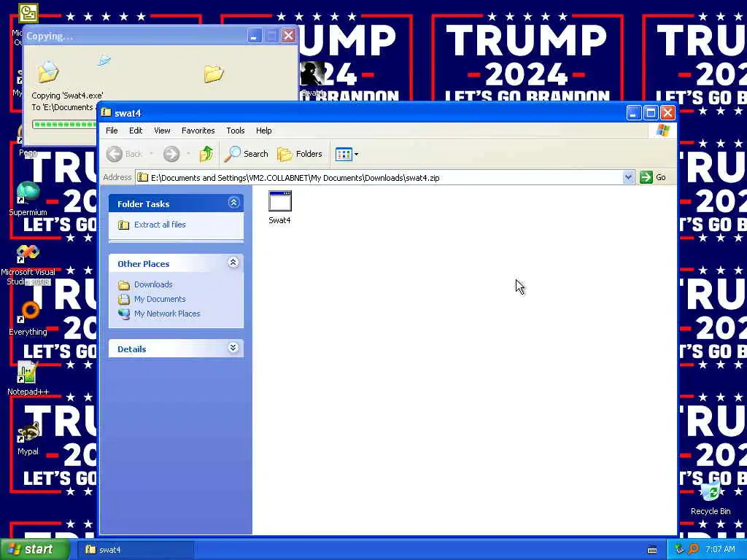The height and width of the screenshot is (560, 747).
Task: Click Extract all files link
Action: click(160, 225)
